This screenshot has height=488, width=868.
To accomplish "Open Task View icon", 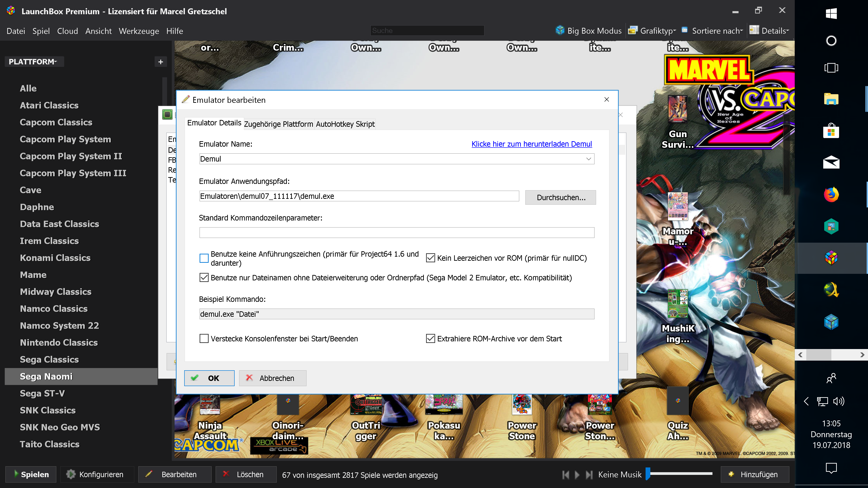I will click(831, 68).
